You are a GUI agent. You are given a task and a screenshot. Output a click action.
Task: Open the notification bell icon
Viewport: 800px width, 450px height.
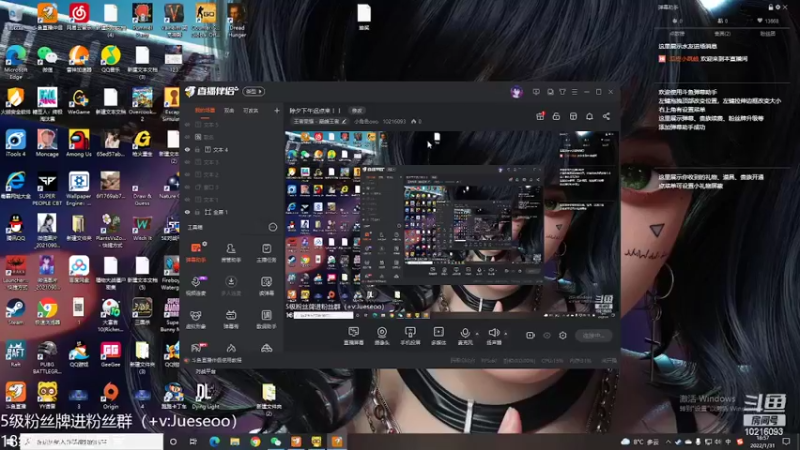click(589, 116)
